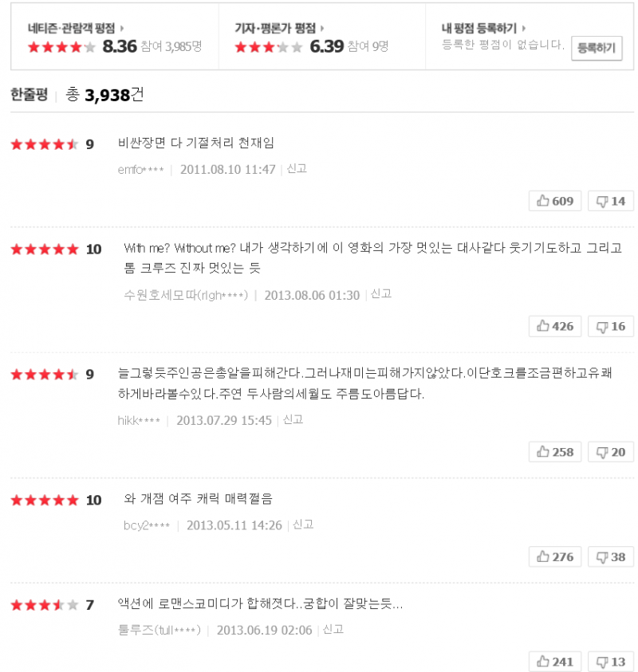This screenshot has height=672, width=638.
Task: Dislike the review with 14 downvotes
Action: (611, 201)
